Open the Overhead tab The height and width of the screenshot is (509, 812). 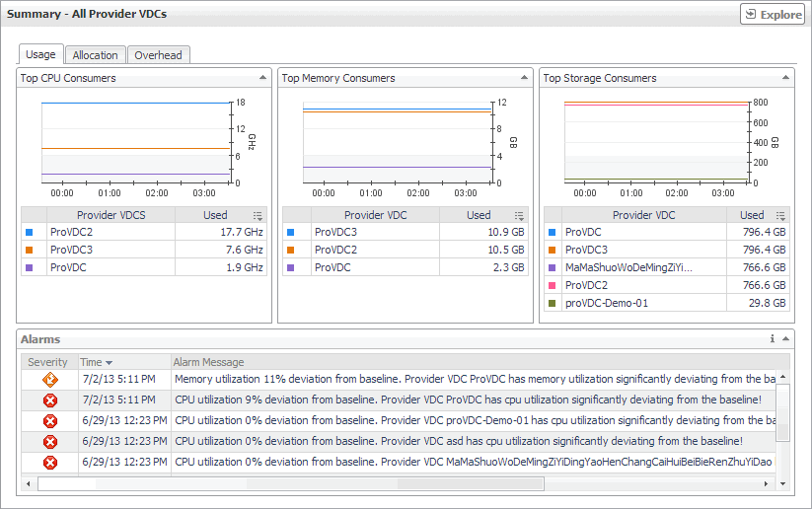point(158,55)
